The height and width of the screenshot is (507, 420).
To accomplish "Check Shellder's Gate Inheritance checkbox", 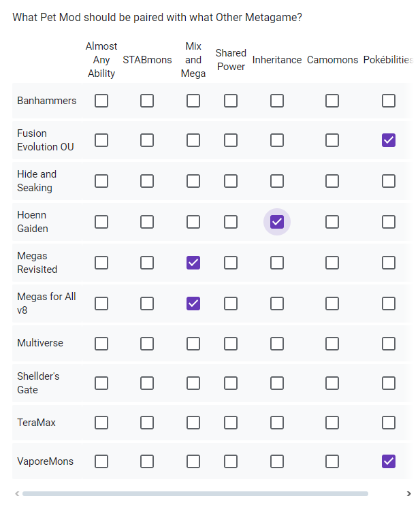I will click(277, 383).
